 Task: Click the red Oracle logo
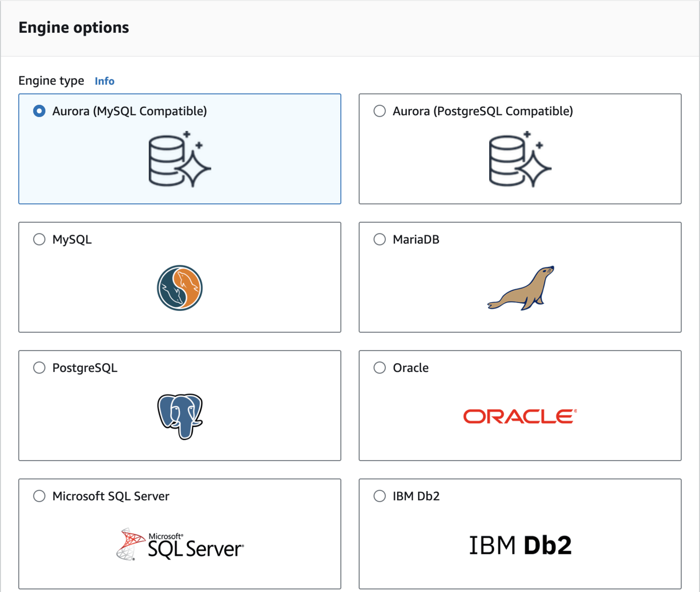520,416
